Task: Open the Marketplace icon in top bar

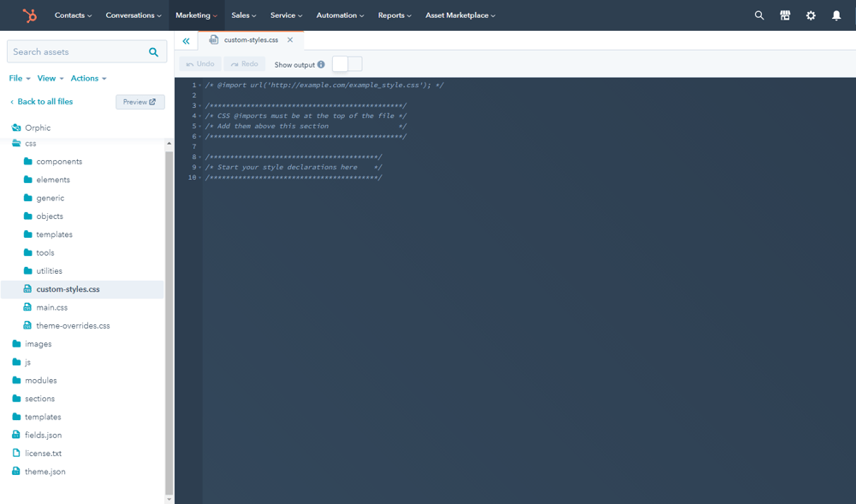Action: coord(785,15)
